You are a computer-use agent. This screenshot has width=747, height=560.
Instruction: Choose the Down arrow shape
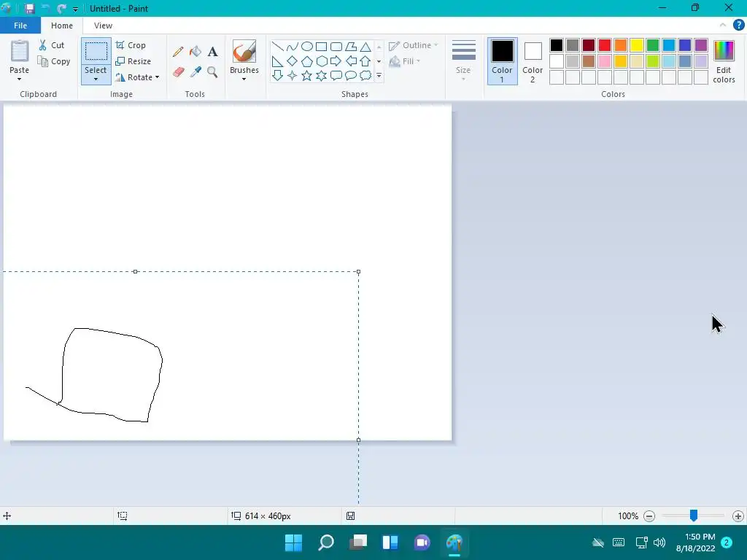[277, 75]
